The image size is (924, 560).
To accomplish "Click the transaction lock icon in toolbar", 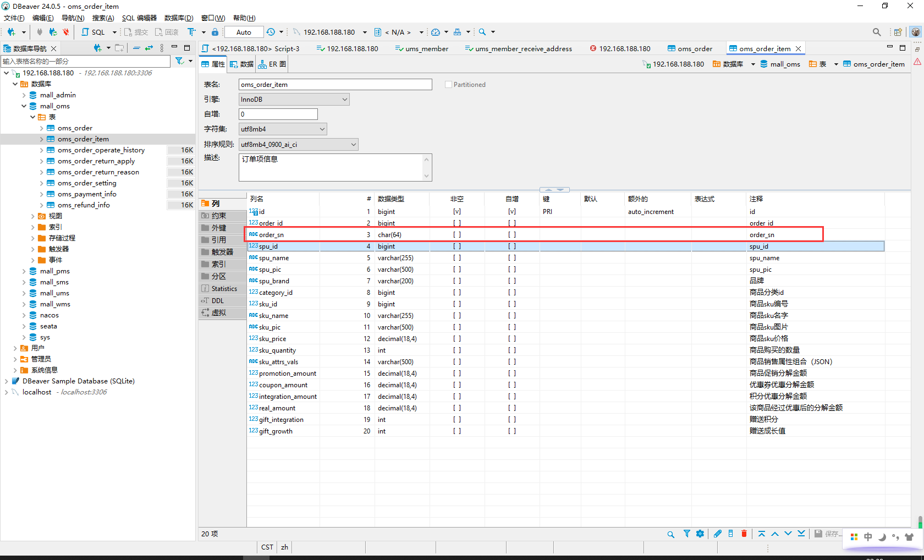I will (215, 32).
